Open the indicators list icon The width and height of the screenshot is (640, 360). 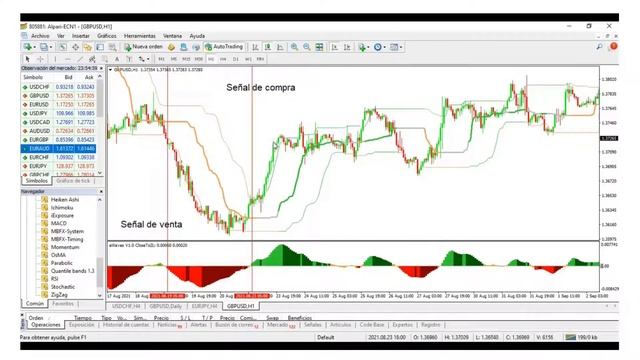(361, 47)
